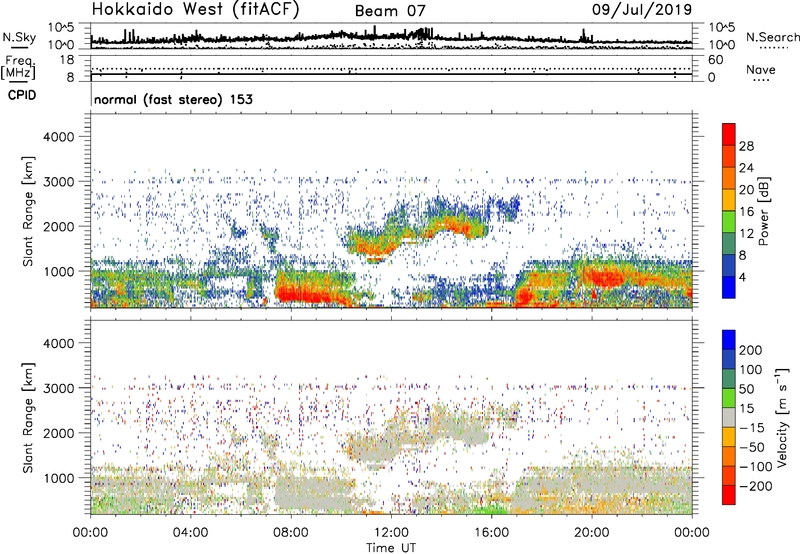800x554 pixels.
Task: Click the '04:00' time axis tick
Action: click(191, 533)
